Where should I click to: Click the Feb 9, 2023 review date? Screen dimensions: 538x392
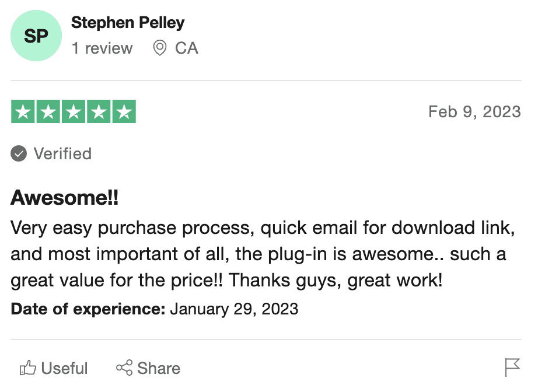click(474, 112)
